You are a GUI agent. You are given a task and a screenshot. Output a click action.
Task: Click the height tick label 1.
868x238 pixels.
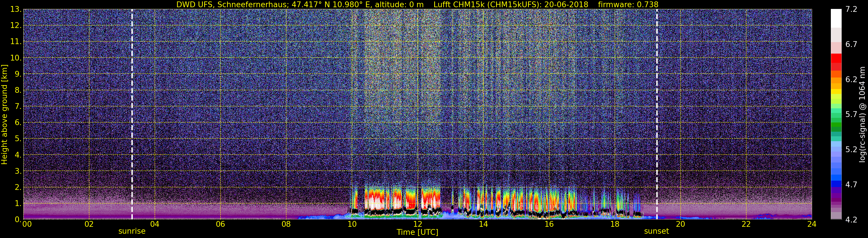18,203
